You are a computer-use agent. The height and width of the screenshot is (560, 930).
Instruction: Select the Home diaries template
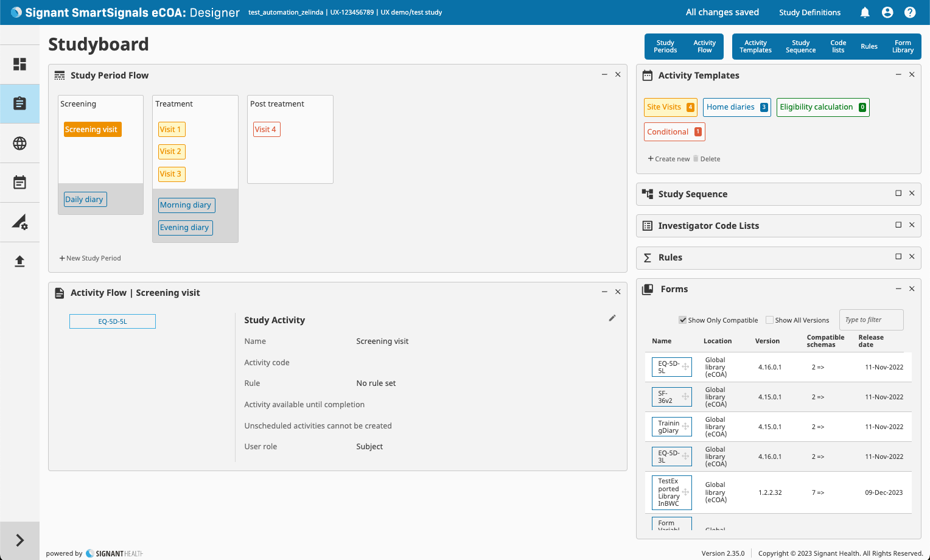point(736,107)
